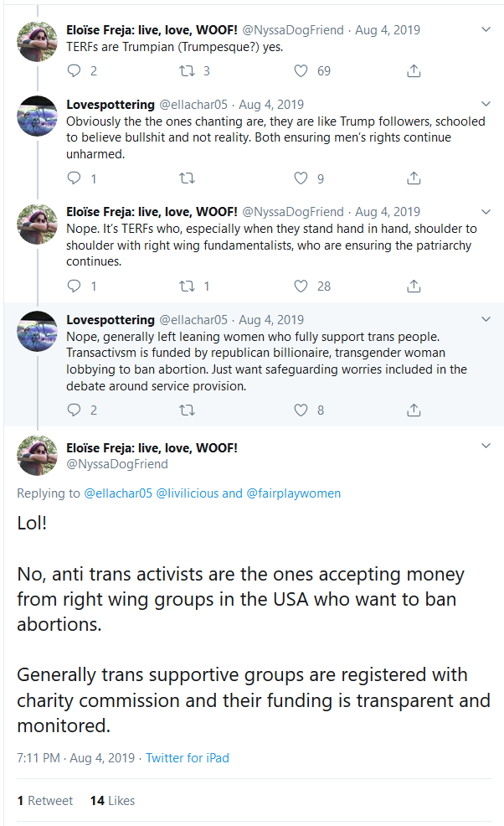This screenshot has width=504, height=826.
Task: Open the first tweet's more options chevron
Action: pos(486,29)
